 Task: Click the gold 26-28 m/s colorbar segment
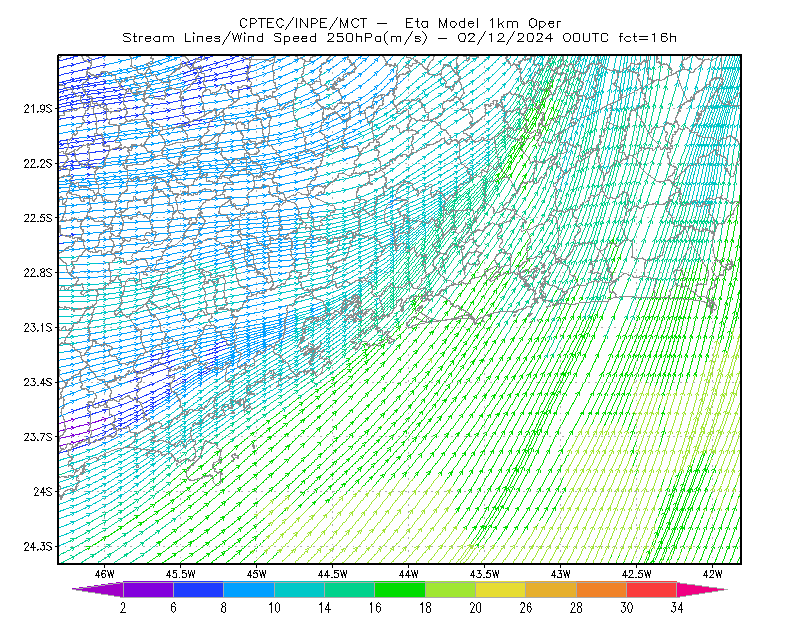[x=551, y=589]
